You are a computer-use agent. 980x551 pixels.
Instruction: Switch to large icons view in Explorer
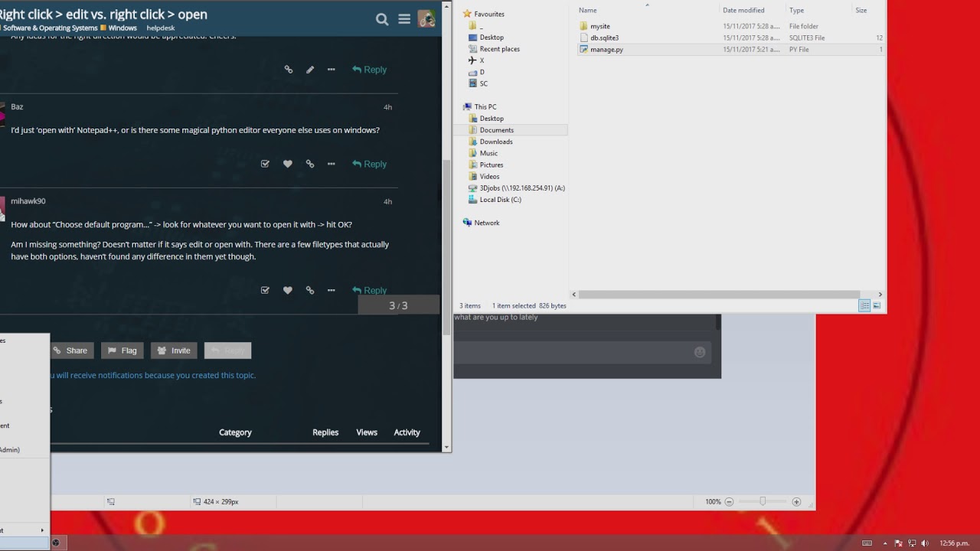877,305
